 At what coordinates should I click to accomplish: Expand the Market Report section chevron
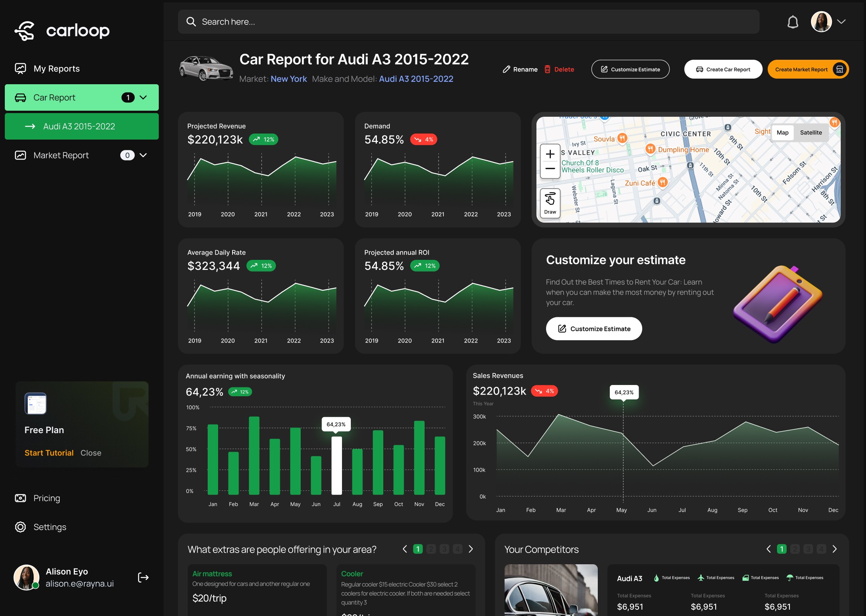143,155
